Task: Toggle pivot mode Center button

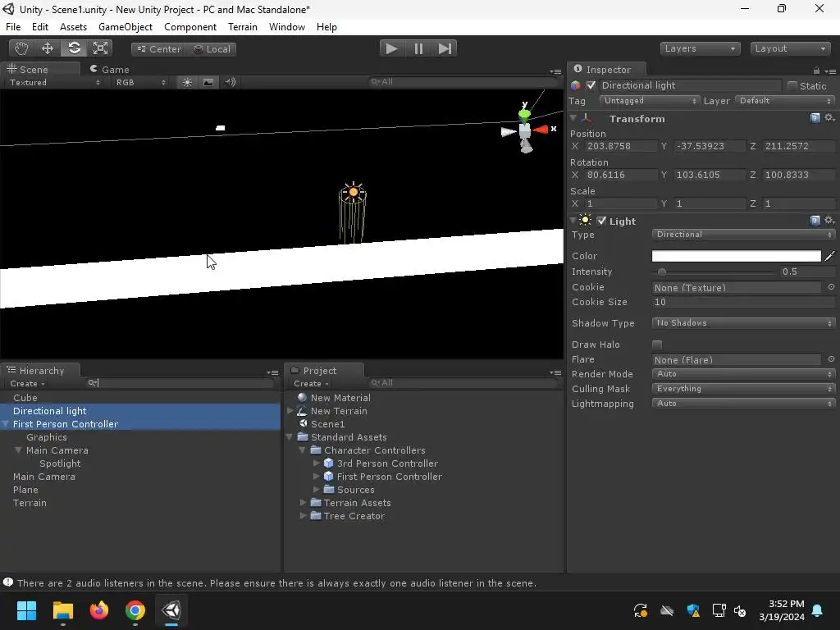Action: [159, 48]
